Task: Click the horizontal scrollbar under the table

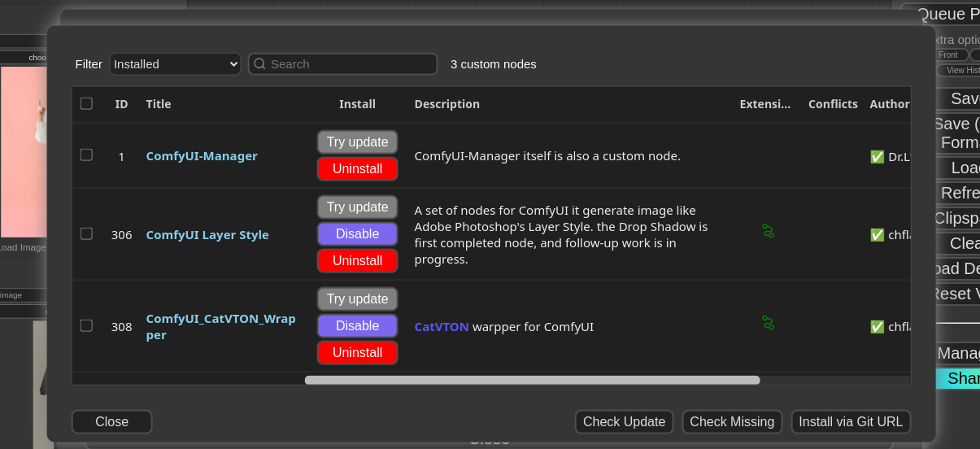Action: (x=532, y=380)
